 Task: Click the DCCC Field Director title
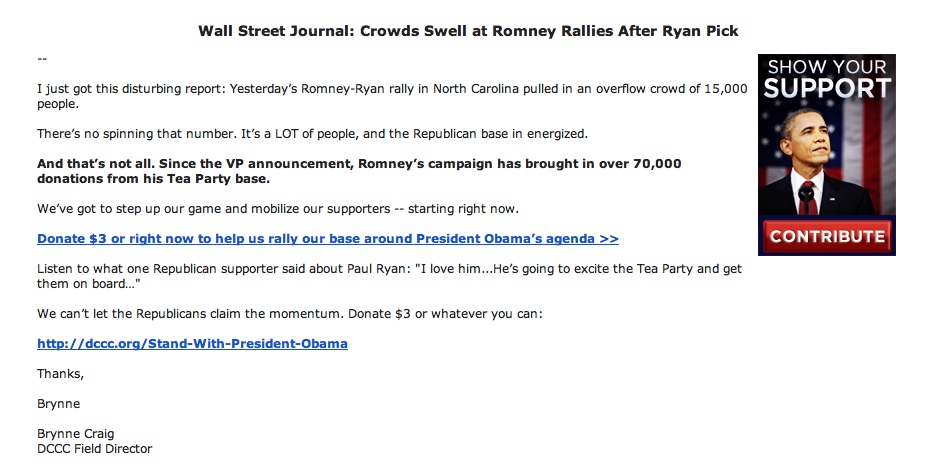click(x=94, y=448)
